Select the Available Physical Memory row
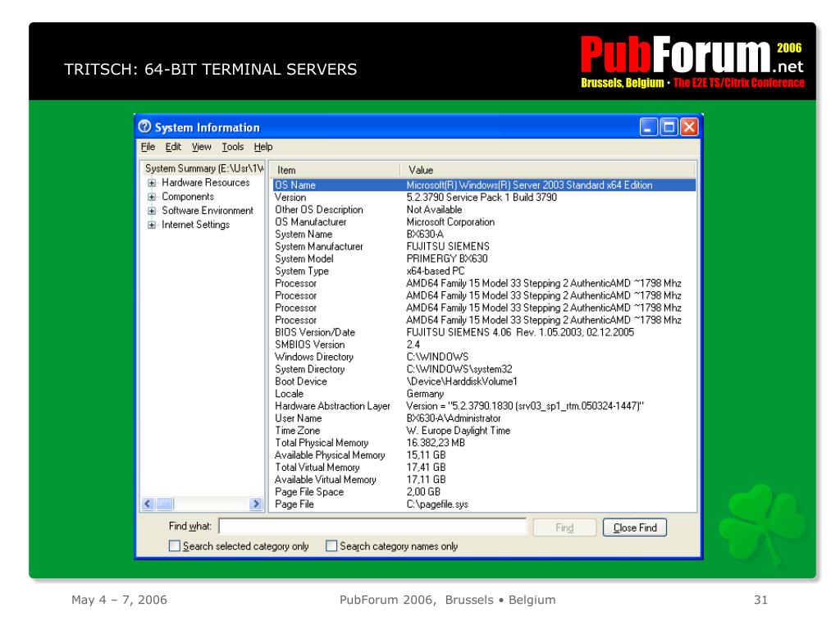Viewport: 840px width, 630px height. (x=484, y=455)
